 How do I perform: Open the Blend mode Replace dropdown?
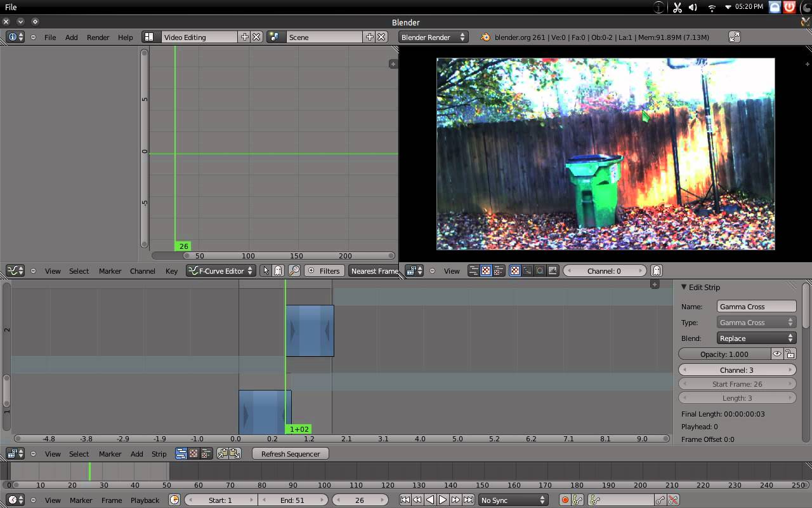[x=756, y=338]
